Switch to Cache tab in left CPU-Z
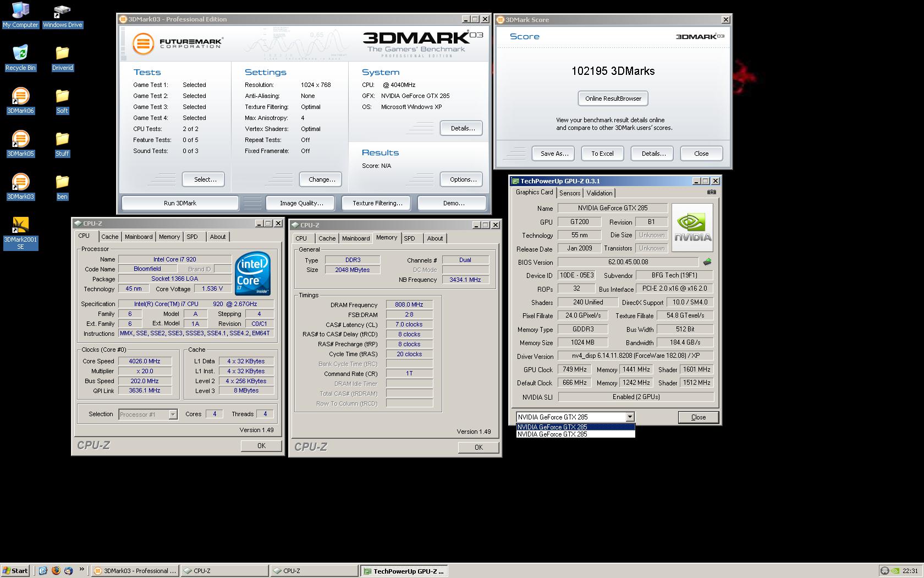Viewport: 924px width, 578px height. click(109, 237)
